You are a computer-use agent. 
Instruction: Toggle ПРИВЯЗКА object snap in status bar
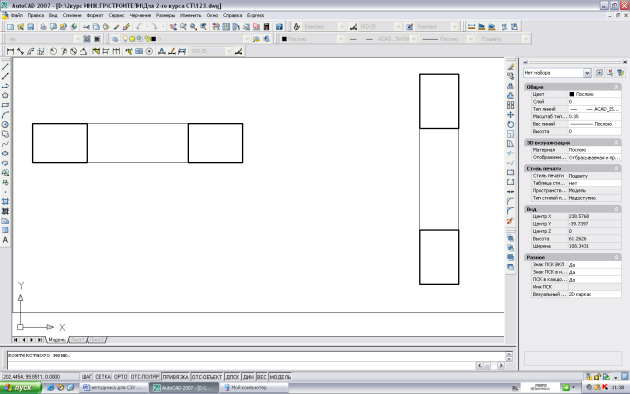point(176,377)
